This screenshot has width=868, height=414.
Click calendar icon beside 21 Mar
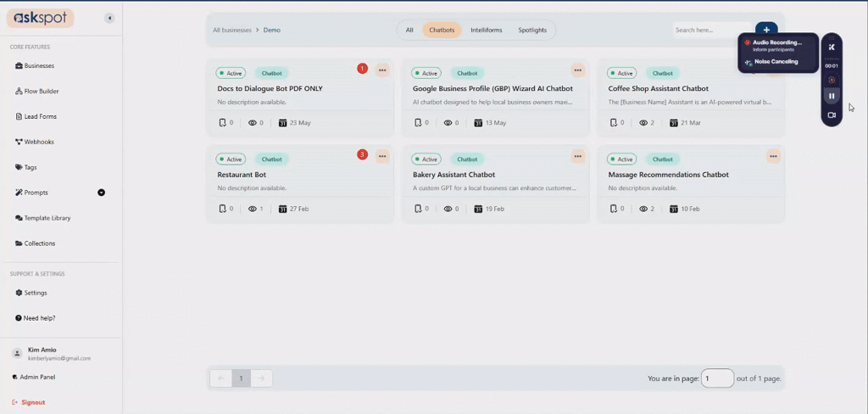pyautogui.click(x=674, y=122)
